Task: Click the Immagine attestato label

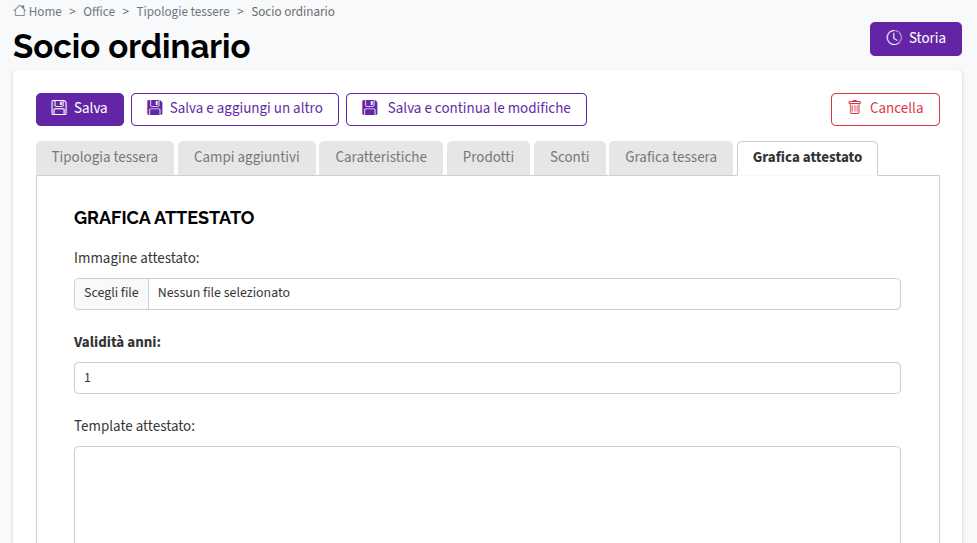Action: pyautogui.click(x=136, y=258)
